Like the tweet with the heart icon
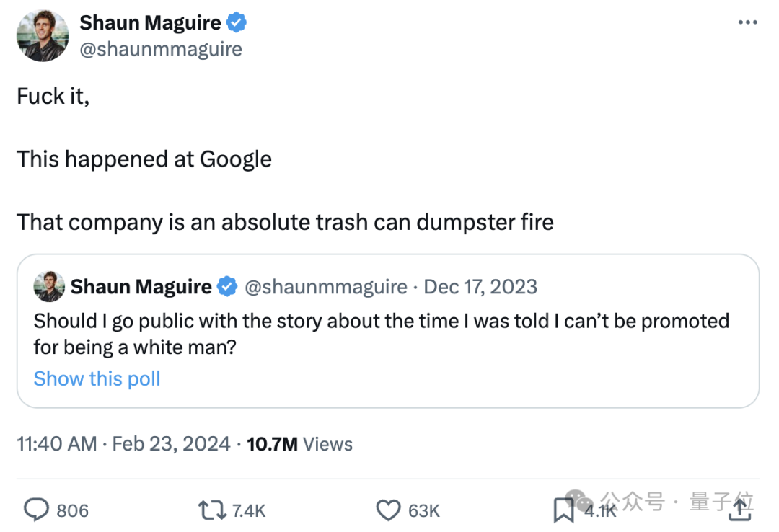 388,510
